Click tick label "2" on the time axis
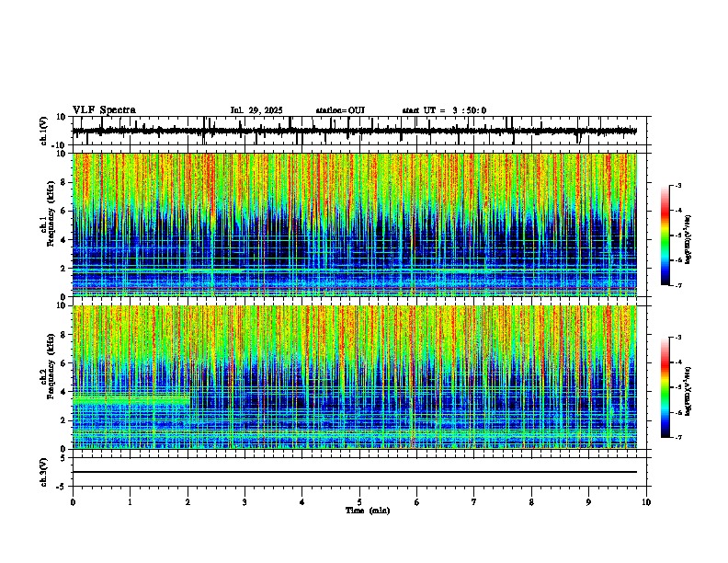Viewport: 728px width, 563px height. (188, 502)
